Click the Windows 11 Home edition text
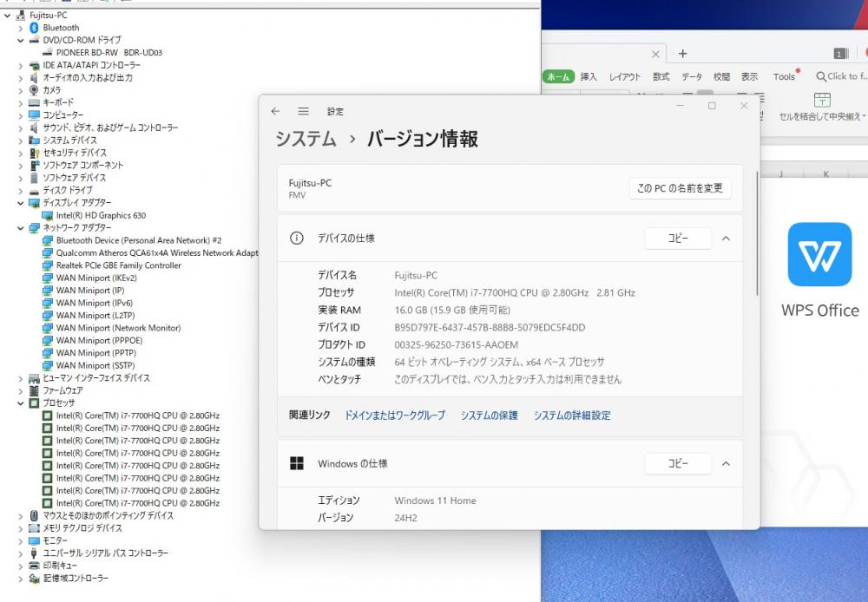 click(435, 501)
